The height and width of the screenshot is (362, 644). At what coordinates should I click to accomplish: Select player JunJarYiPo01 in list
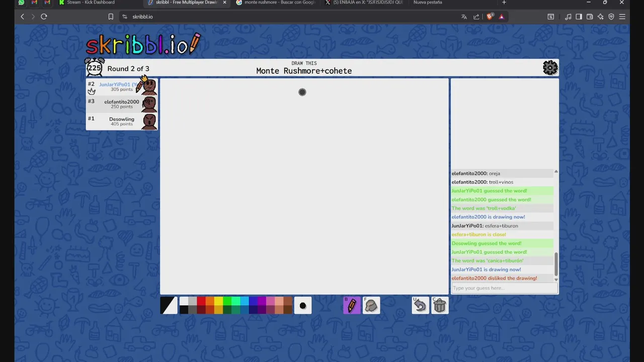(122, 86)
